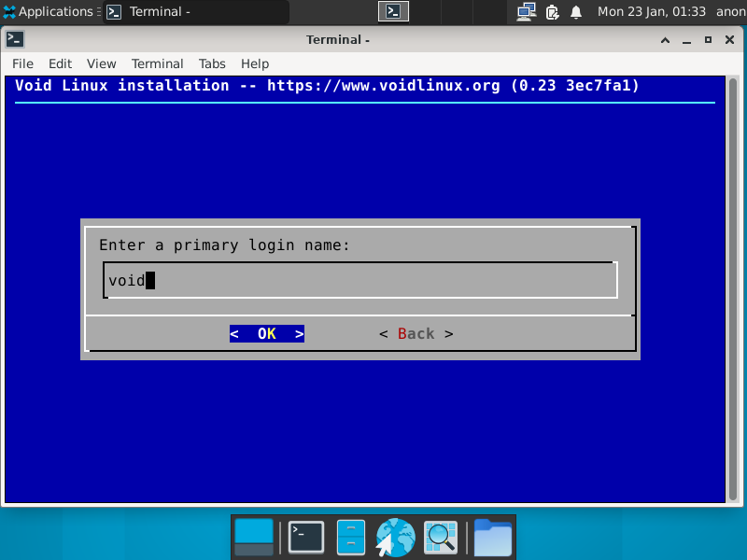747x560 pixels.
Task: Open the home folder dock icon
Action: coord(493,538)
